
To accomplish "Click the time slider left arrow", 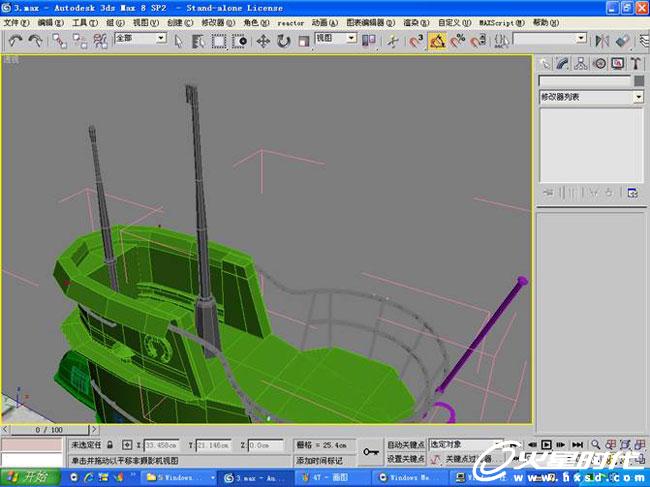I will click(5, 430).
